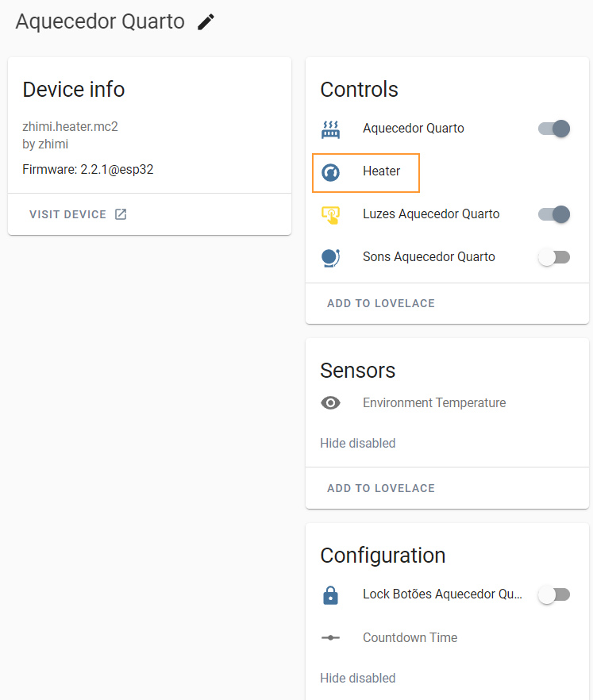Turn off the Aquecedor Quarto switch
The image size is (593, 700).
[554, 129]
